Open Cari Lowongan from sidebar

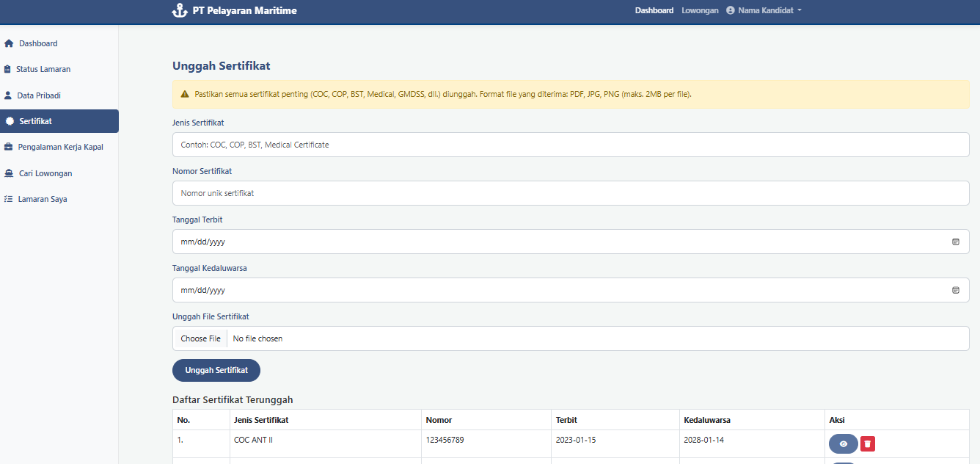click(45, 173)
